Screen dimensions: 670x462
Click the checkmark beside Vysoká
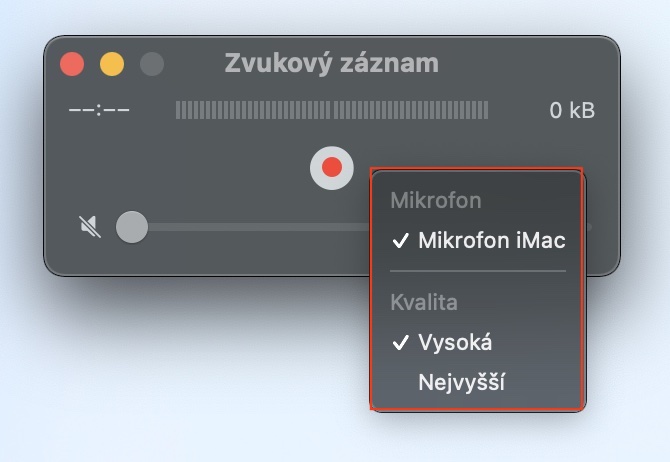pyautogui.click(x=400, y=343)
